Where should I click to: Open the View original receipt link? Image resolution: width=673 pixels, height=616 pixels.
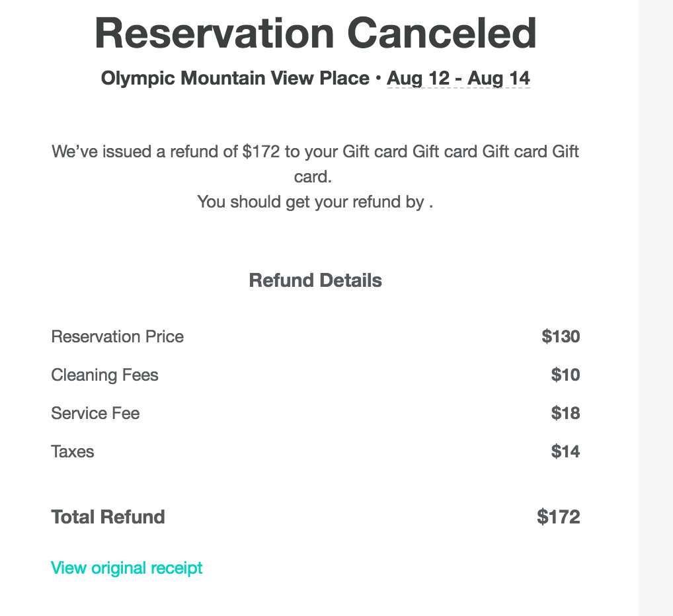[x=127, y=568]
